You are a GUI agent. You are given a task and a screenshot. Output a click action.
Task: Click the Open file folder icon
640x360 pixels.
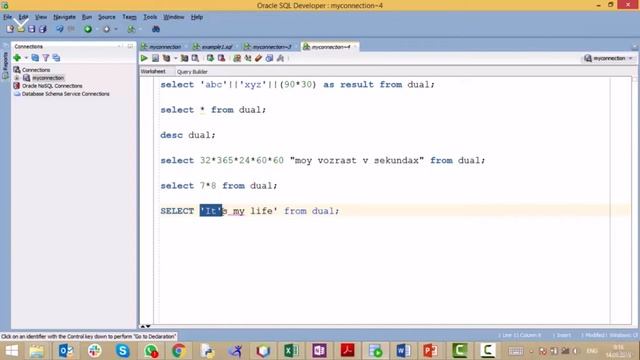tap(21, 29)
